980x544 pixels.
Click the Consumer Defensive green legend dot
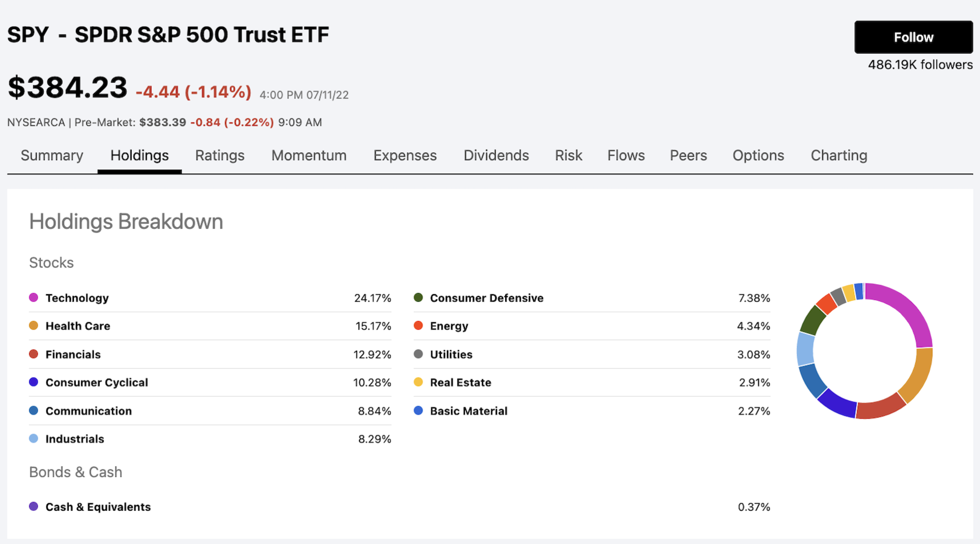418,298
